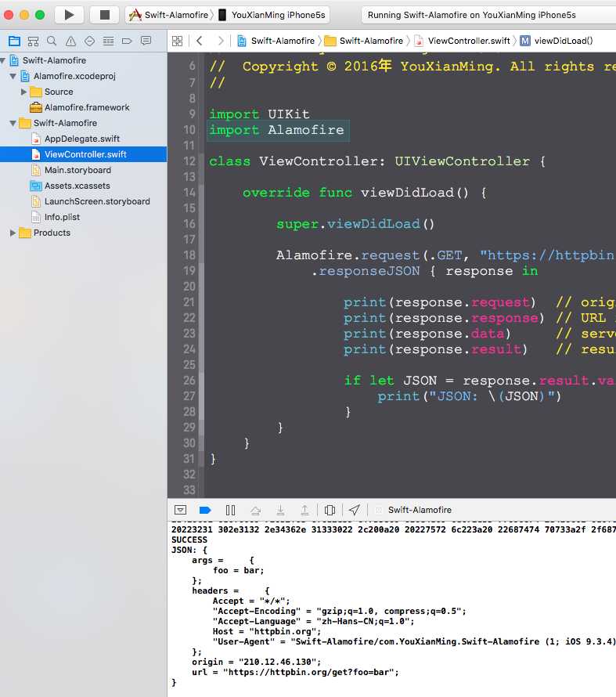The image size is (616, 697).
Task: Choose the YouXianMing iPhone5s device destination
Action: (273, 15)
